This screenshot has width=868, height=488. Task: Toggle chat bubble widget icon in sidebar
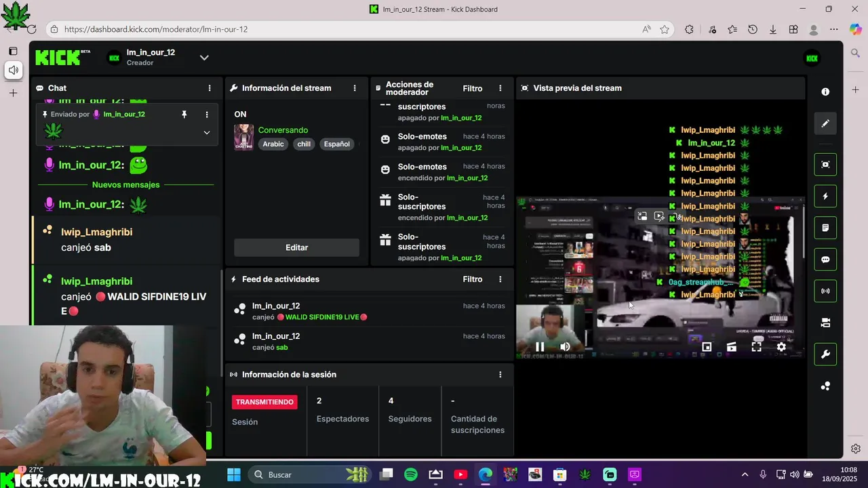pos(825,259)
